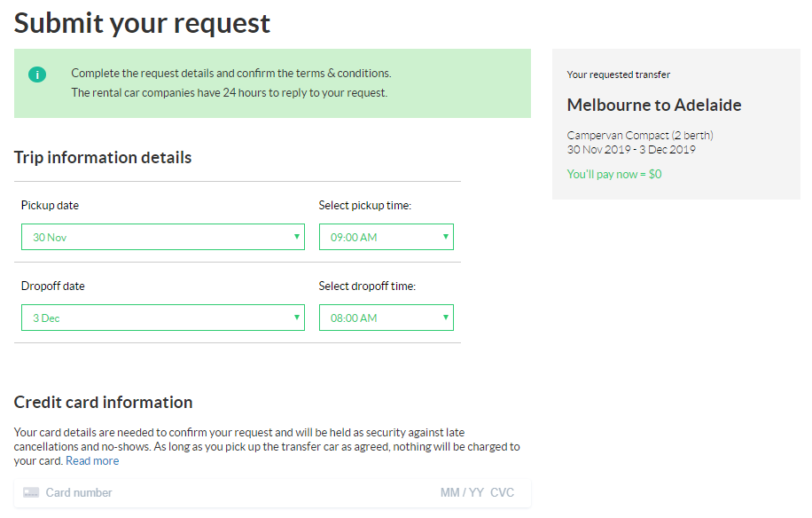Expand the pickup time dropdown showing 09:00 AM

(x=386, y=237)
